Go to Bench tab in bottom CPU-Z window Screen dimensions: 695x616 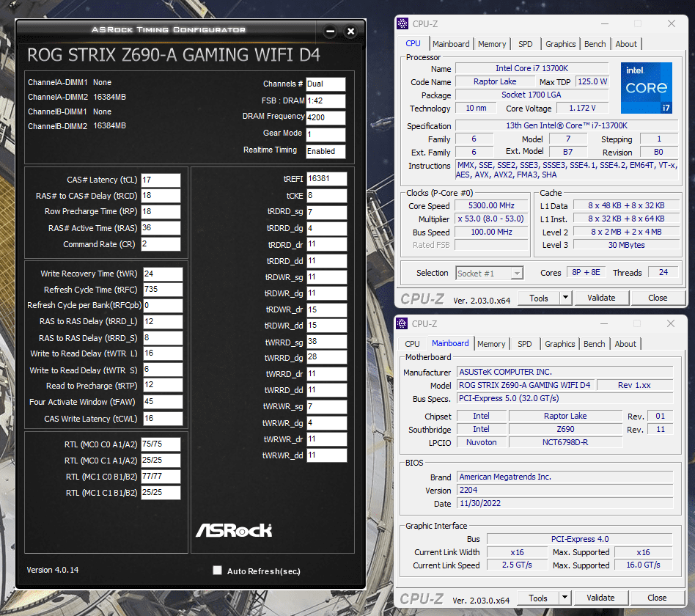tap(594, 344)
